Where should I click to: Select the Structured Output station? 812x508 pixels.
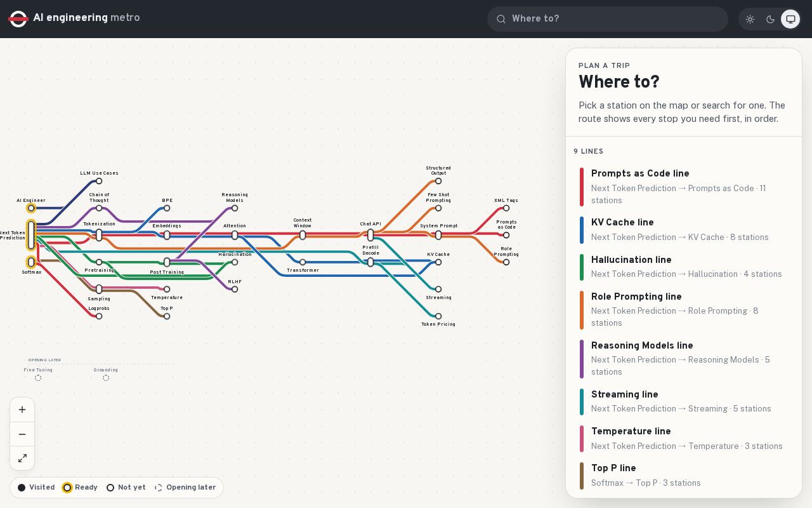tap(438, 181)
